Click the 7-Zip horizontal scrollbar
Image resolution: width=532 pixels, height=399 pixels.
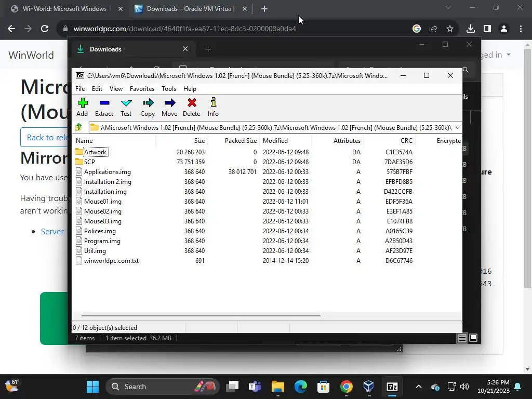tap(201, 315)
